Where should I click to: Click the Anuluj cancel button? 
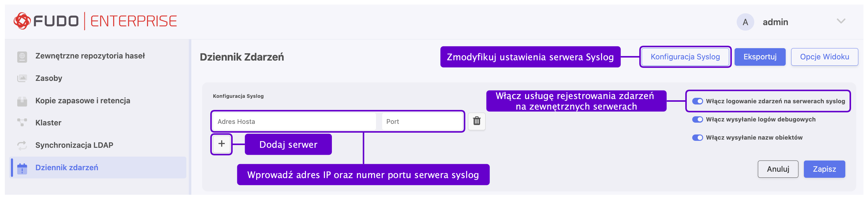[778, 169]
